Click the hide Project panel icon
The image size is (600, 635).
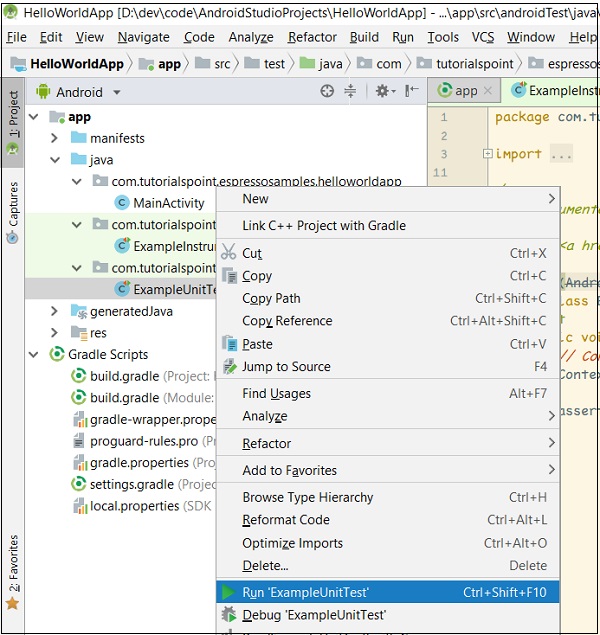point(409,91)
